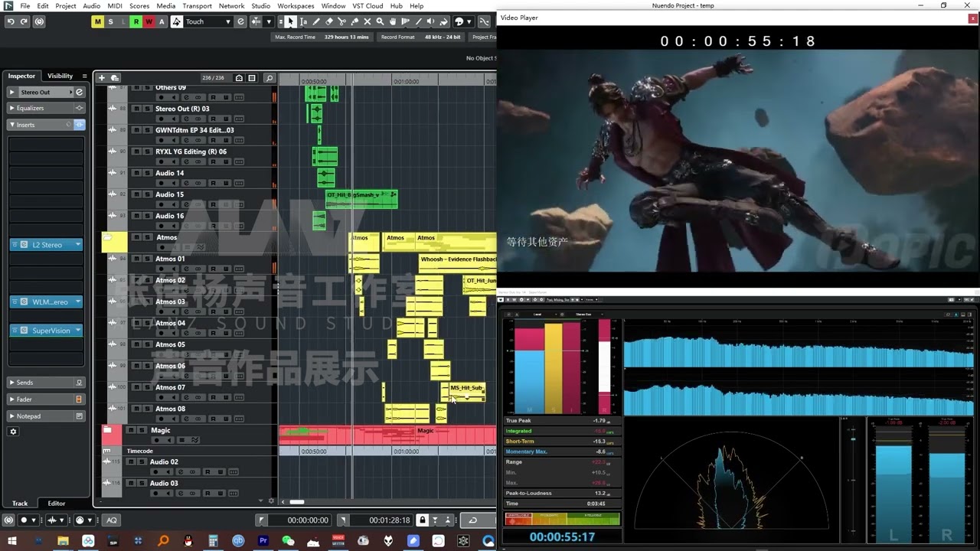This screenshot has width=980, height=551.
Task: Select the Line tool
Action: [x=418, y=21]
